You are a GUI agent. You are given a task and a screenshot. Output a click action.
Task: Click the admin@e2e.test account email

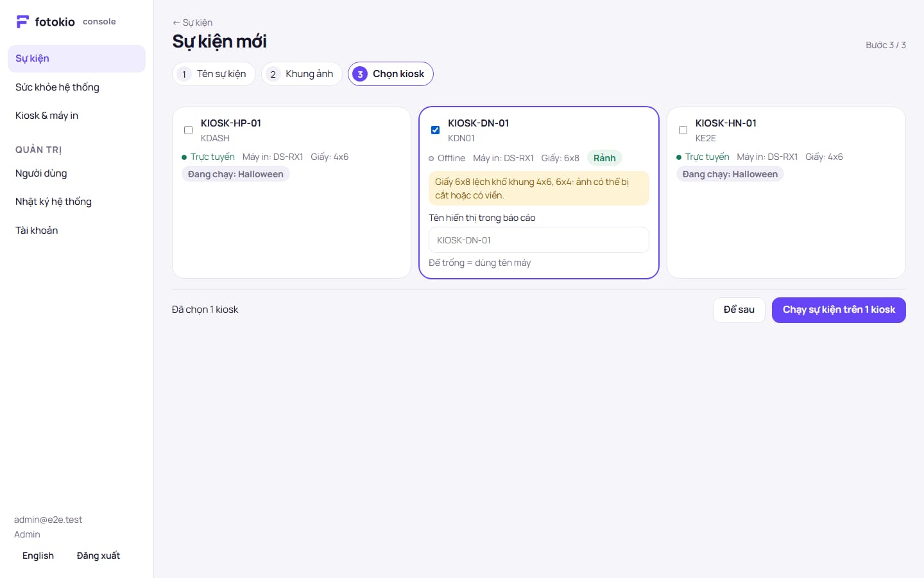click(x=48, y=520)
